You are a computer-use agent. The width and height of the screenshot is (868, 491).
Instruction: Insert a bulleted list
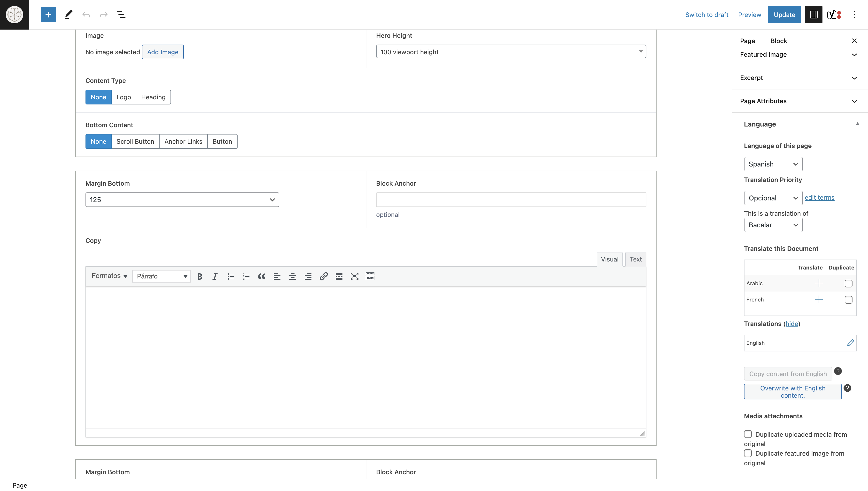231,277
